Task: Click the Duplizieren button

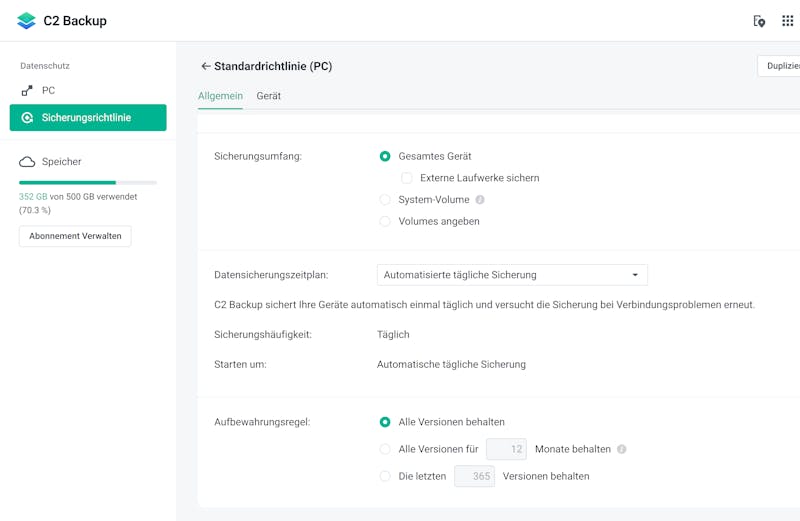Action: click(779, 66)
